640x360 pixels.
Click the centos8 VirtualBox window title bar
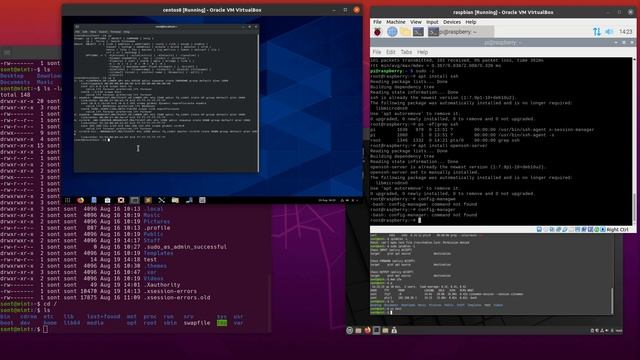click(212, 10)
